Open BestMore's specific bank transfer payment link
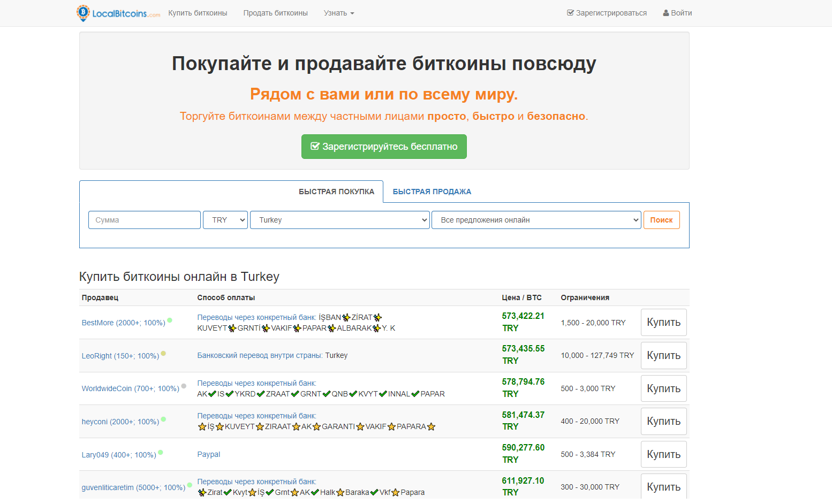This screenshot has height=504, width=832. (x=256, y=317)
